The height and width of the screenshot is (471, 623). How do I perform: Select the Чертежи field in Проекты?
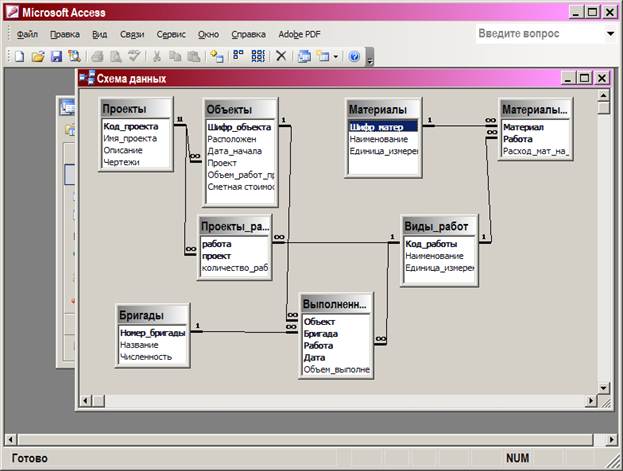121,162
